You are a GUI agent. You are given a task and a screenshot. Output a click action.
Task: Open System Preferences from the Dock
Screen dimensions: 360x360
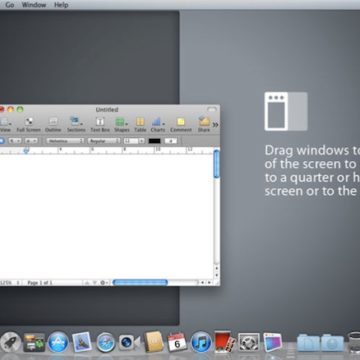point(249,342)
